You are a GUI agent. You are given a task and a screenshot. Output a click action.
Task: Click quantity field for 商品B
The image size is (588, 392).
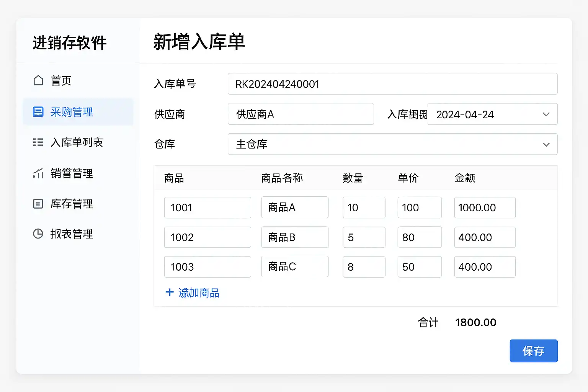click(x=364, y=237)
